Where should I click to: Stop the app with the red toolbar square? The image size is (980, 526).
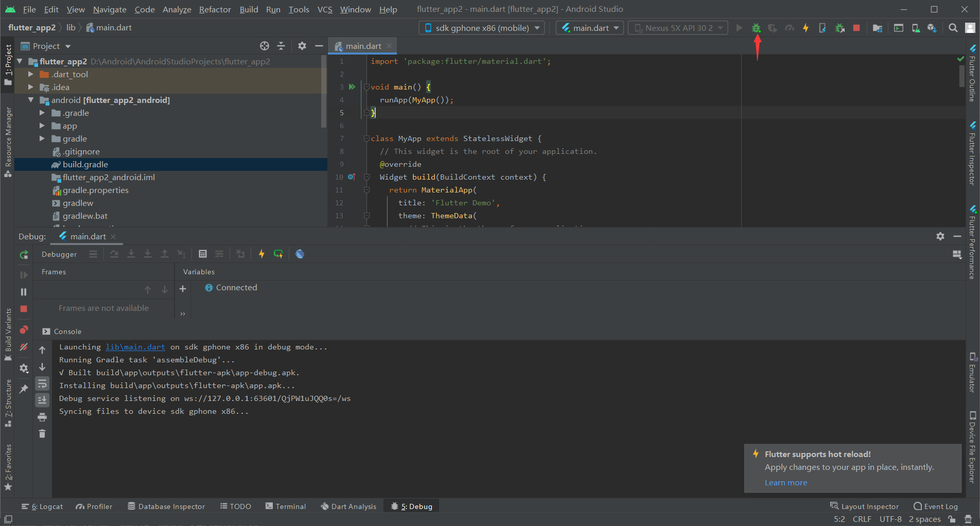pyautogui.click(x=856, y=28)
